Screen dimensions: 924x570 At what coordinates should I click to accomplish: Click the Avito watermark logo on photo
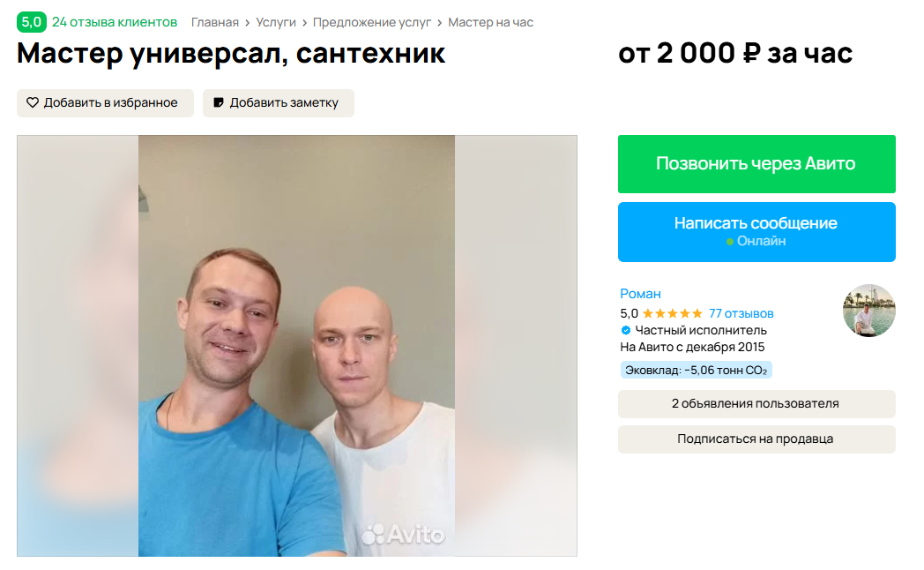pos(402,535)
